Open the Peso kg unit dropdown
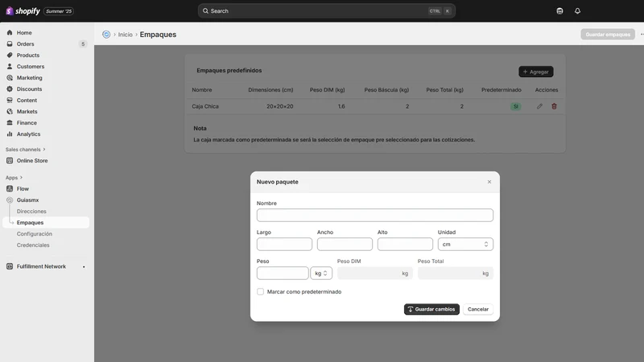This screenshot has height=362, width=644. point(321,274)
